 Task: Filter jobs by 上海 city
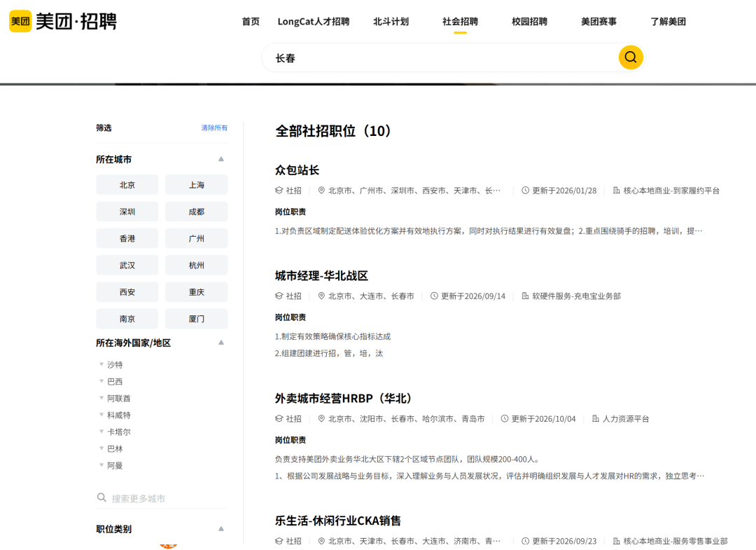[x=196, y=185]
